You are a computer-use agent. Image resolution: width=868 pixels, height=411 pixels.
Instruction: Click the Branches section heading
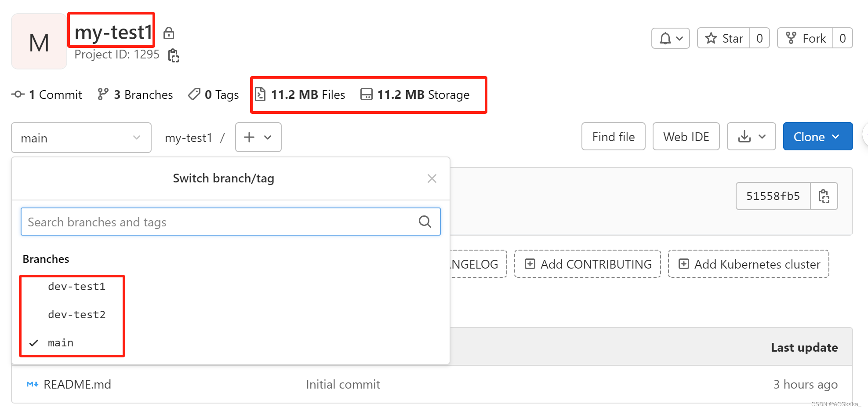click(46, 259)
